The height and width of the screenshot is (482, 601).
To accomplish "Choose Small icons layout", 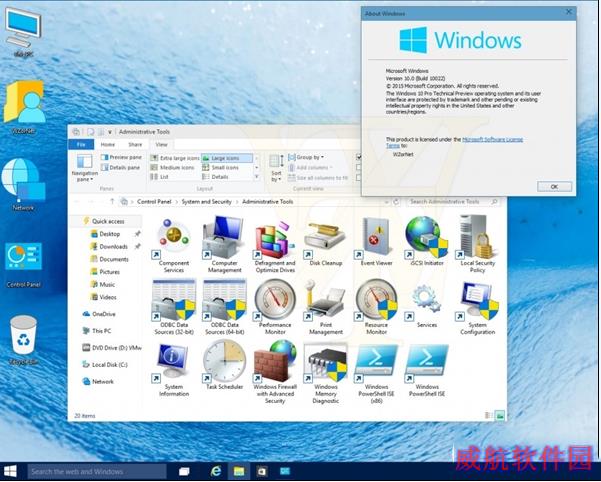I will (220, 167).
